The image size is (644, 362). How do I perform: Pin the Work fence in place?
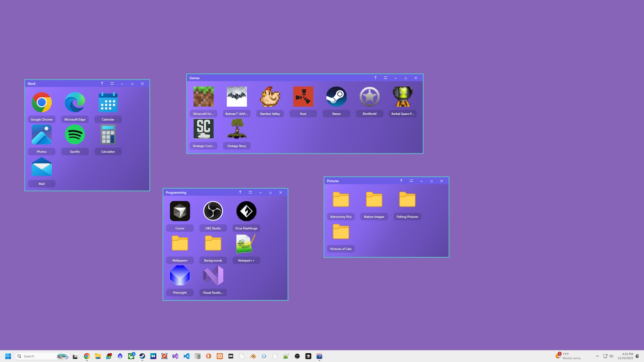102,83
